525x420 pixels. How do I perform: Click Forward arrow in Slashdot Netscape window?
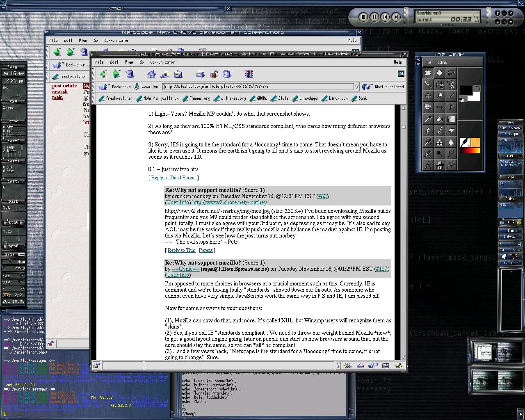116,74
